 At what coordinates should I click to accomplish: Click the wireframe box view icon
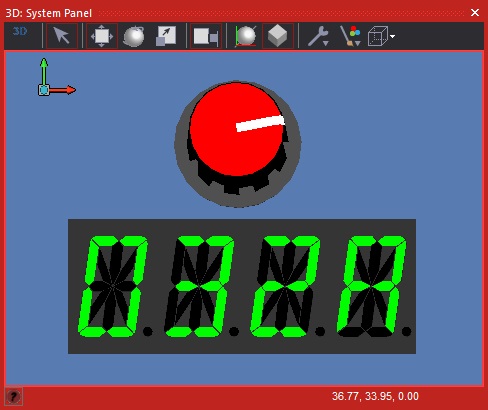tap(378, 36)
